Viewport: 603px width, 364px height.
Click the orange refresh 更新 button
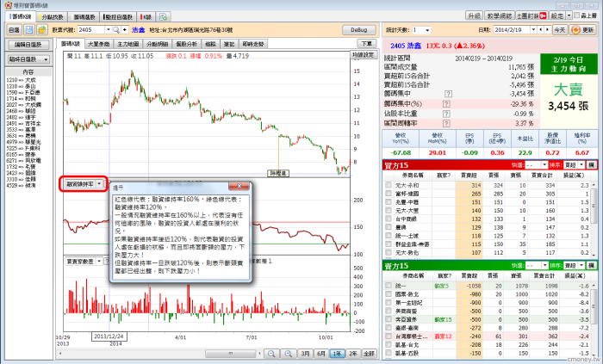coord(582,29)
